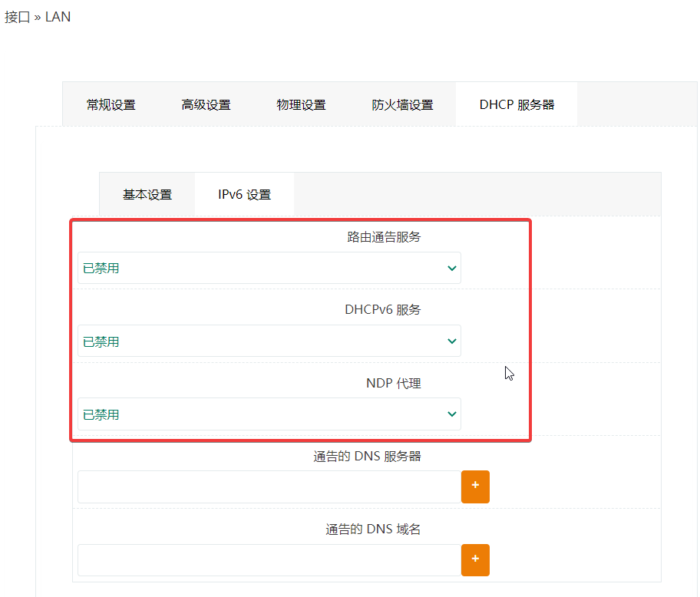Image resolution: width=700 pixels, height=597 pixels.
Task: Select the DHCP 服务器 tab
Action: click(x=517, y=105)
